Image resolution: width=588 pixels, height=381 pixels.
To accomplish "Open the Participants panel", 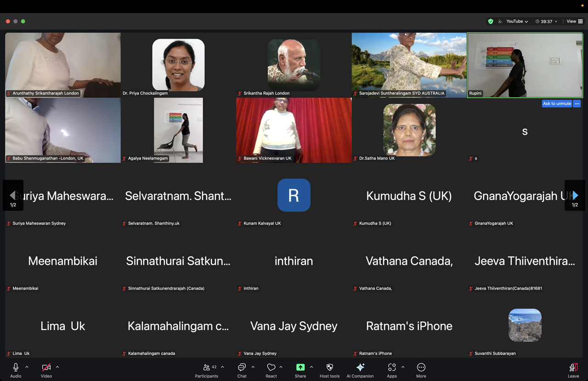I will pos(207,370).
